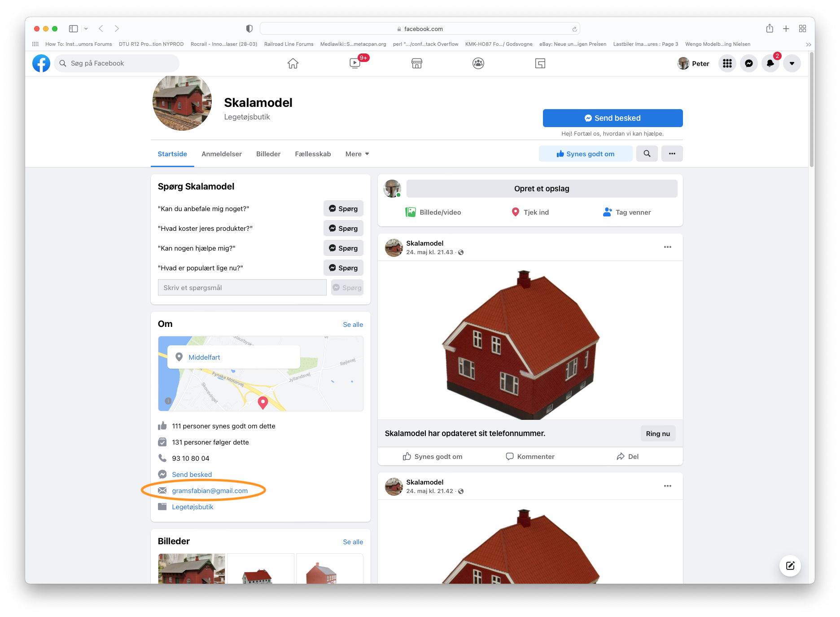Ask "Kan nogen hjælpe mig?" via Spørg
Screen dimensions: 840x617
[343, 248]
